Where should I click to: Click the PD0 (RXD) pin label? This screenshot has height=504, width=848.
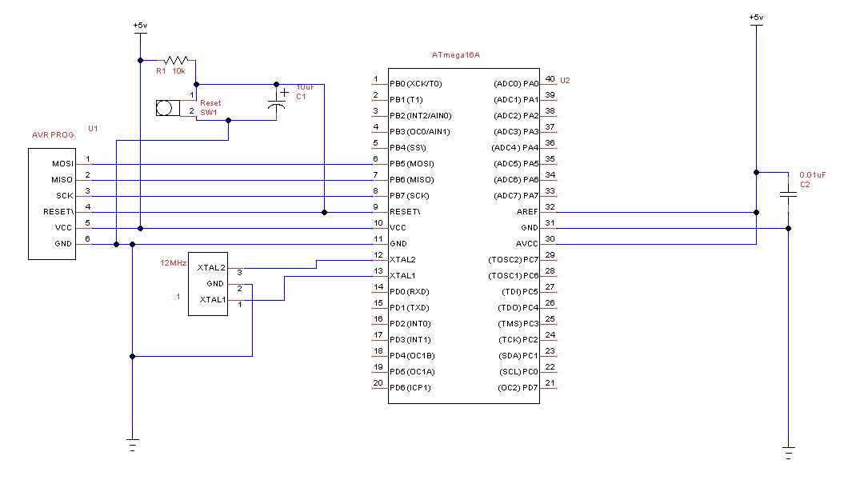(410, 291)
